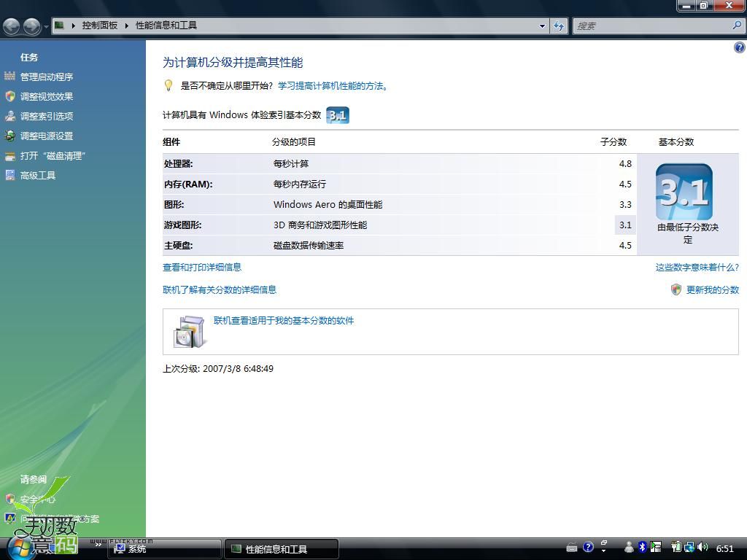
Task: Click the keyboard icon in taskbar
Action: [x=572, y=548]
